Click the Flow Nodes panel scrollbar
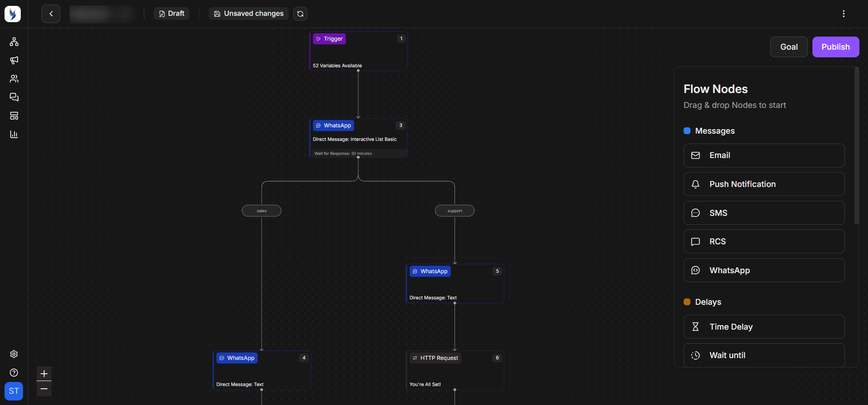The height and width of the screenshot is (405, 868). [x=856, y=146]
